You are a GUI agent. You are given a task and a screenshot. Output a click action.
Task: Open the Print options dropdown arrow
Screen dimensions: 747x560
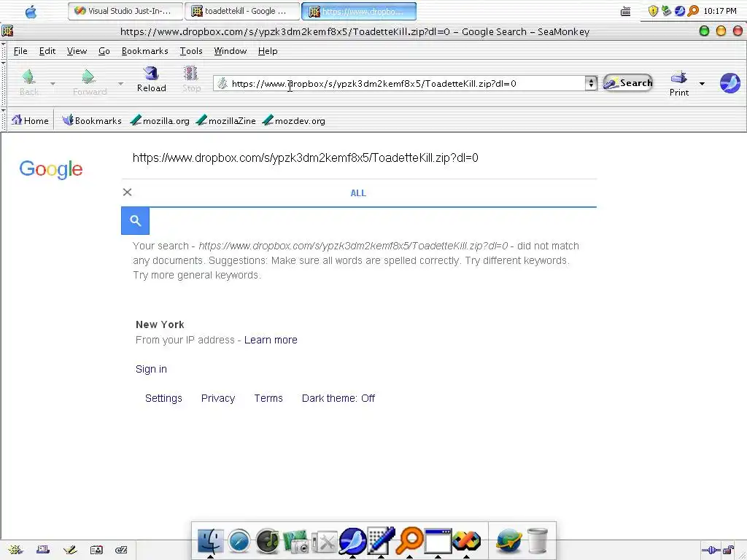702,84
